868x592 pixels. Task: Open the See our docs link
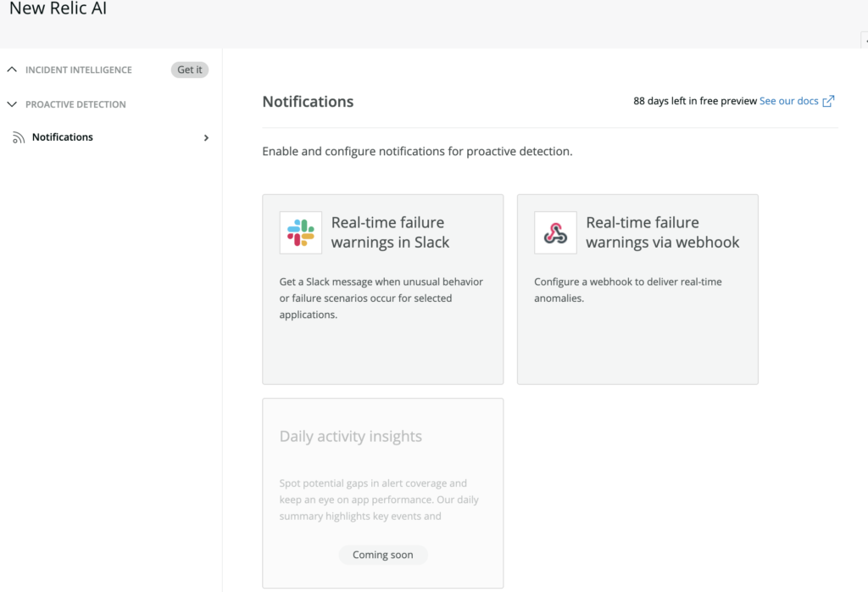point(788,101)
